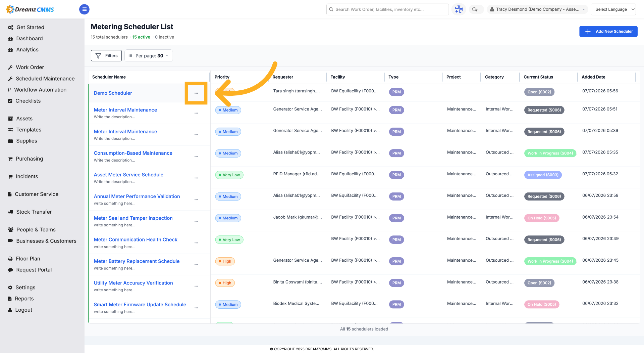Open the Demo Scheduler link
Viewport: 644px width, 353px height.
(x=113, y=93)
